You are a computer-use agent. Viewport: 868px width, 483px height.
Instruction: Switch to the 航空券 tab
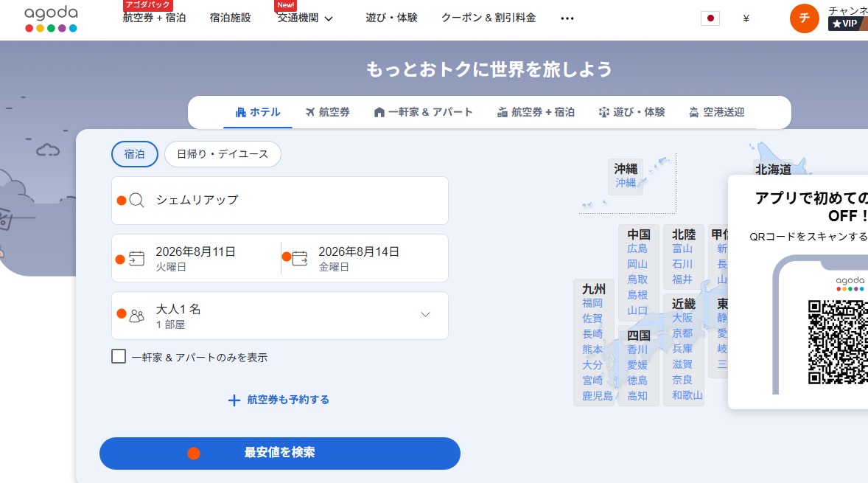click(x=327, y=112)
